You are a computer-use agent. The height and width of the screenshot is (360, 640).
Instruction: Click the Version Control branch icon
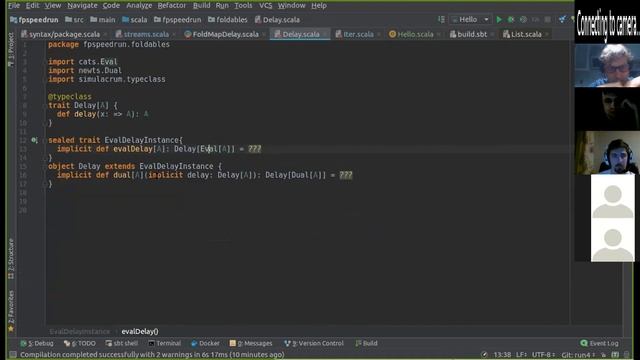pyautogui.click(x=287, y=343)
